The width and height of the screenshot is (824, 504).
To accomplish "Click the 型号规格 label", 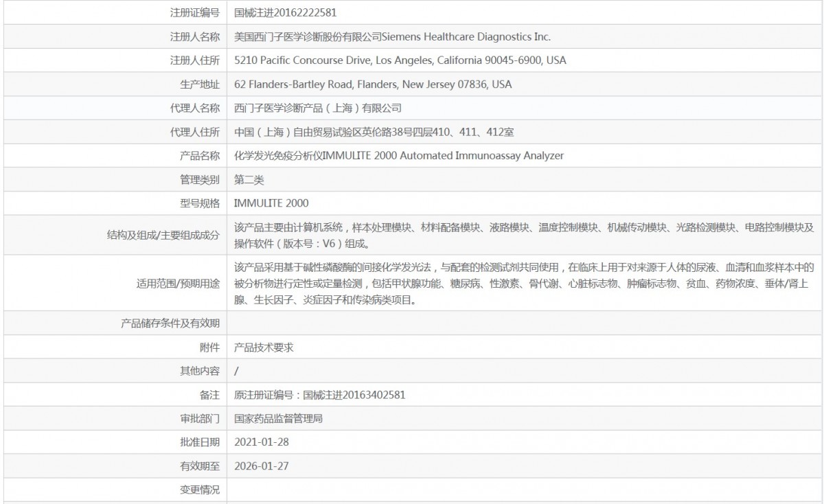I will 200,203.
